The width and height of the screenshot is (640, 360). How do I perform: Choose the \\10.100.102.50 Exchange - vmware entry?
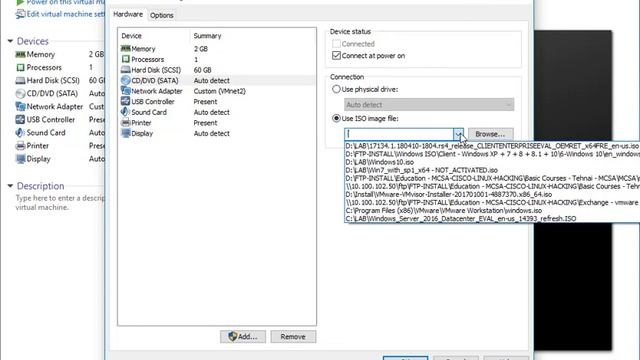pyautogui.click(x=492, y=202)
